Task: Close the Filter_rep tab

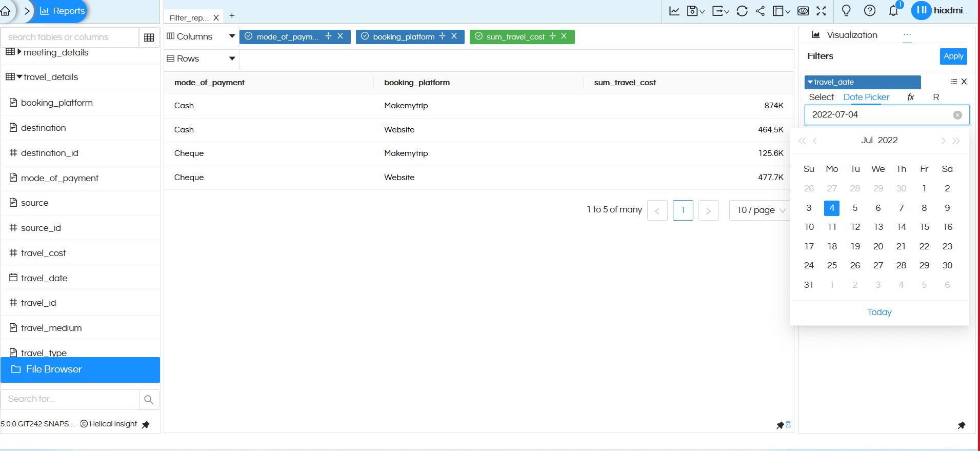Action: coord(216,18)
